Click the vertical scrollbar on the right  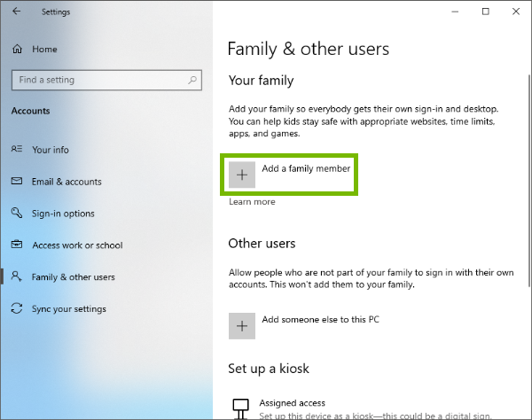pos(529,181)
